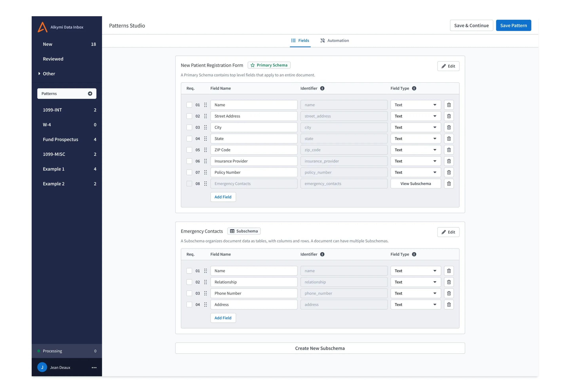Open user options menu beside Jean Deaux
Viewport: 570px width, 392px height.
[x=94, y=368]
